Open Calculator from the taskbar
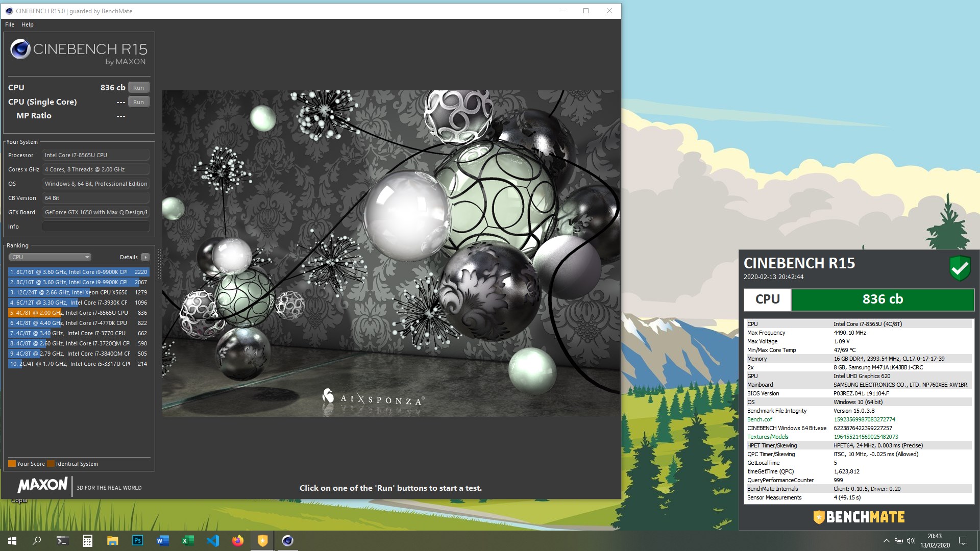Image resolution: width=980 pixels, height=551 pixels. [x=87, y=541]
